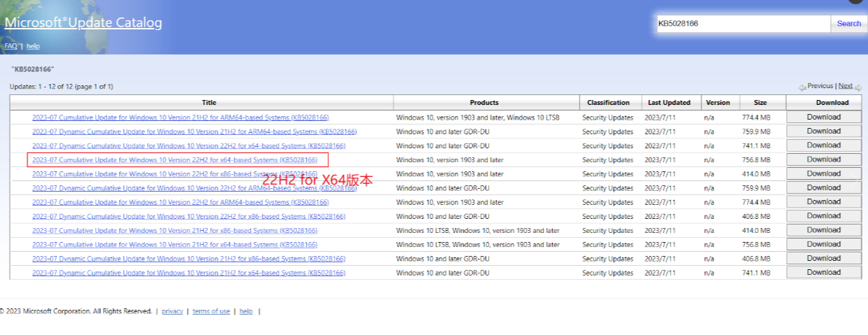Open Dynamic Cumulative Update 21H2 x64 link

point(189,273)
